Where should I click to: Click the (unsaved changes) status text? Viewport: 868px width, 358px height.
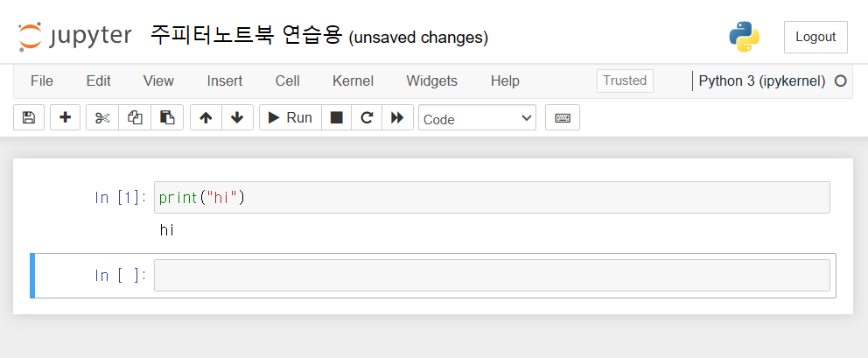point(418,38)
